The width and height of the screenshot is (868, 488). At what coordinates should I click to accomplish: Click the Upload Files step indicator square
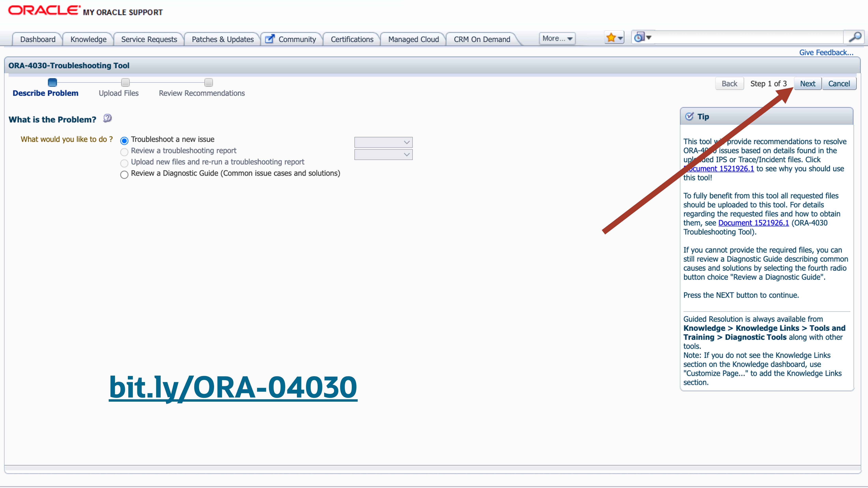coord(125,82)
